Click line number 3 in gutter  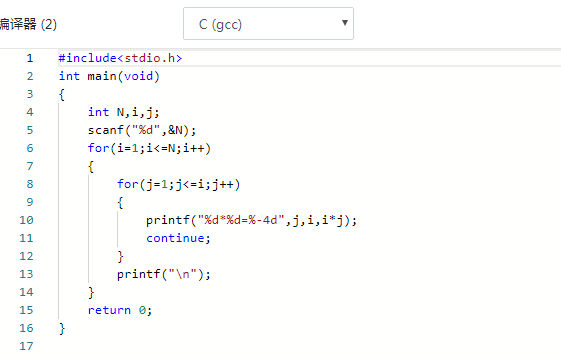[x=30, y=94]
